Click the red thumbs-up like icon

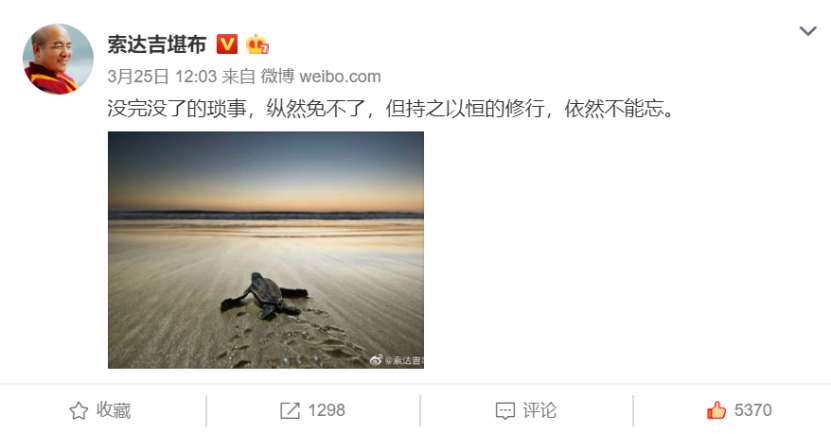click(x=716, y=410)
